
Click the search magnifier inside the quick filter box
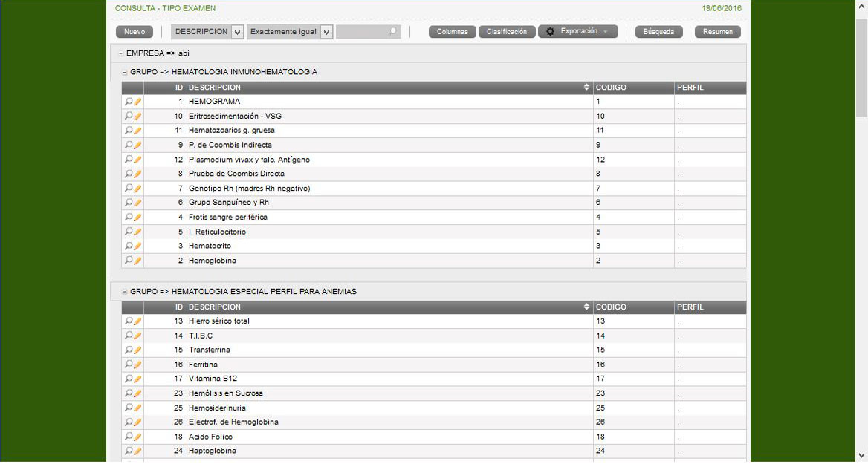[x=392, y=32]
